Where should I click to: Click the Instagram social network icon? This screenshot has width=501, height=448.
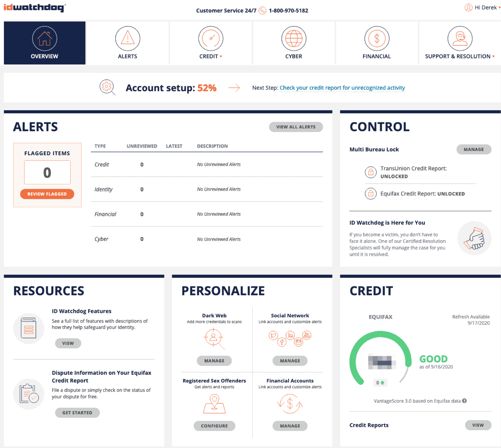tap(298, 342)
